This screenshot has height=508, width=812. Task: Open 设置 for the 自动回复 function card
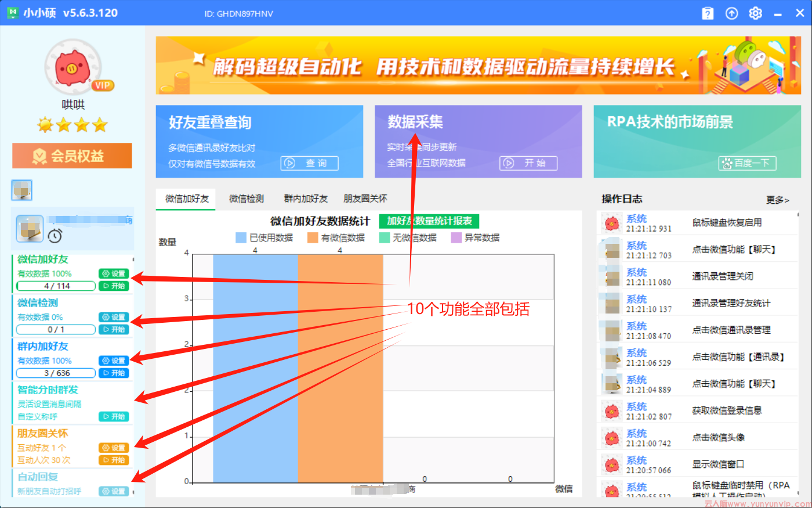114,491
